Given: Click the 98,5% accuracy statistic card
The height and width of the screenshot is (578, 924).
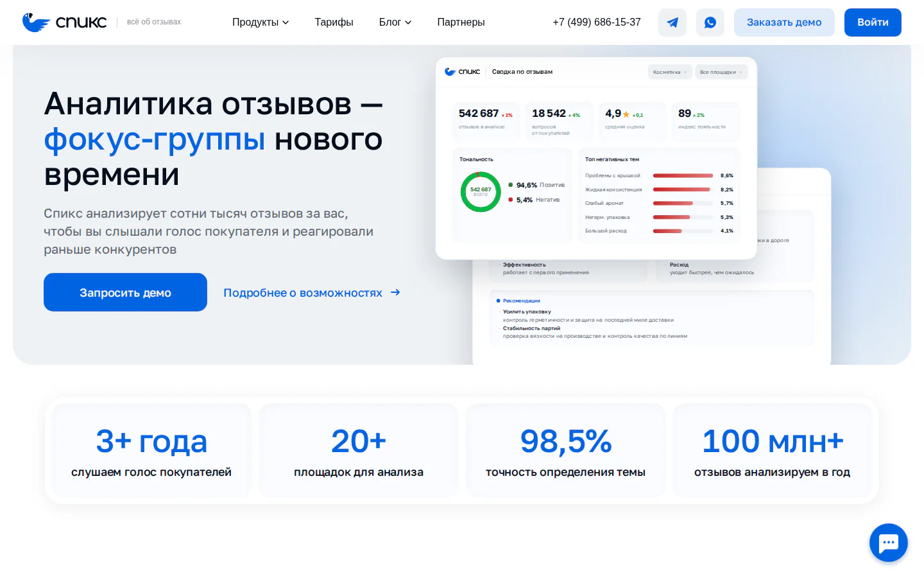Looking at the screenshot, I should pos(565,450).
